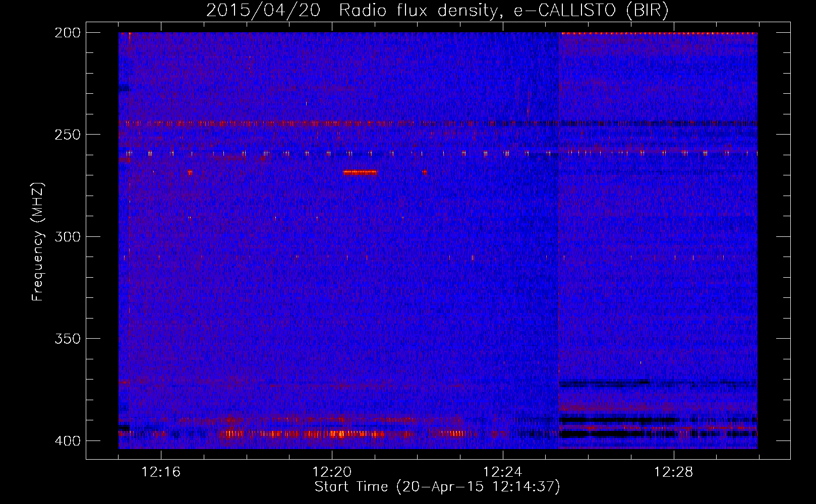816x504 pixels.
Task: Click the 12:20 time tick label
Action: [332, 472]
